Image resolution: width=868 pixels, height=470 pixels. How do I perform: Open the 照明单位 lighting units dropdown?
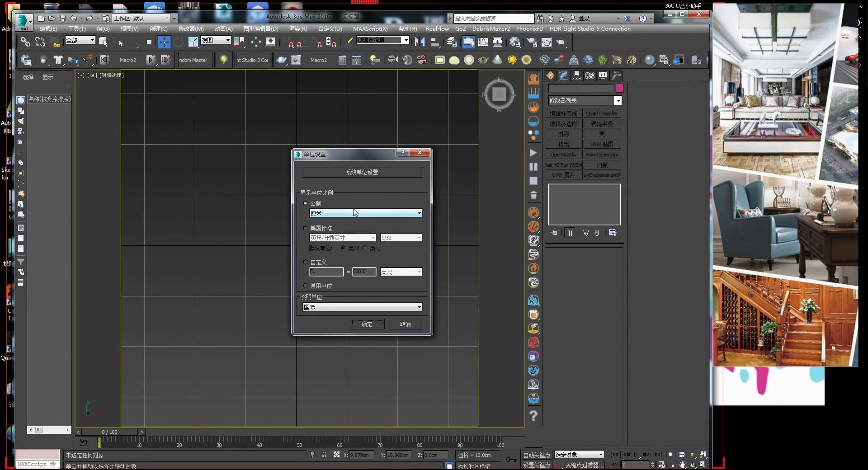[x=418, y=307]
